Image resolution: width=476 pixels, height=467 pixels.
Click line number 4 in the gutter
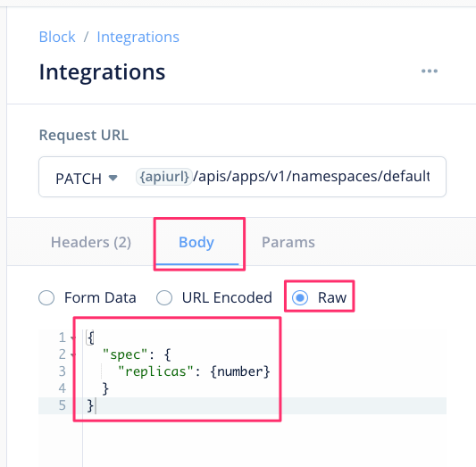click(x=63, y=388)
